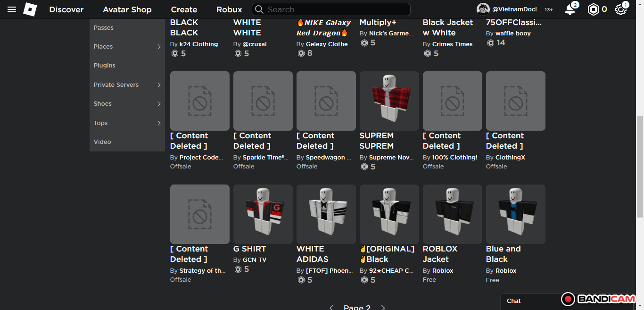
Task: Select the Plugins category
Action: (105, 66)
